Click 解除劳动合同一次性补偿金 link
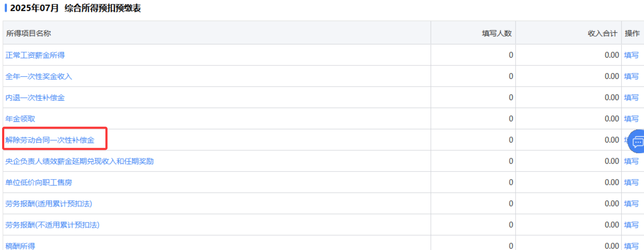Viewport: 644px width, 250px height. [50, 140]
